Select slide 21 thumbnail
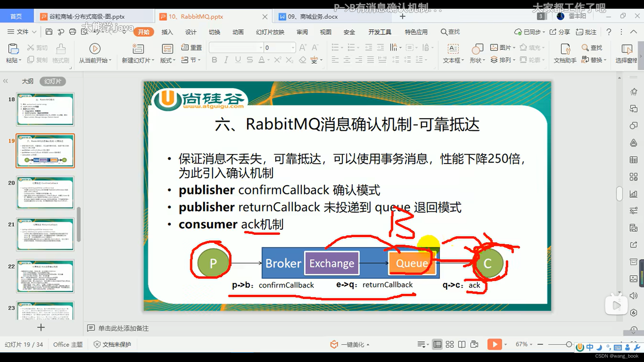 tap(45, 234)
